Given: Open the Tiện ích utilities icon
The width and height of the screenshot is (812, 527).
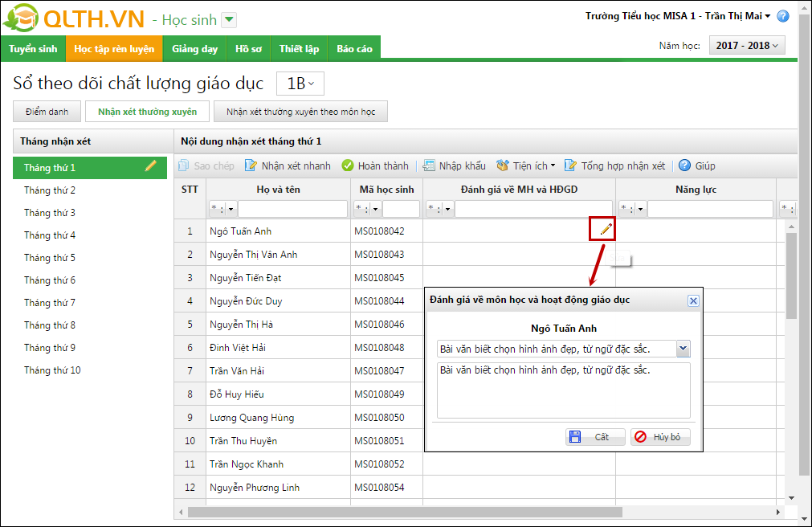Looking at the screenshot, I should pos(502,165).
